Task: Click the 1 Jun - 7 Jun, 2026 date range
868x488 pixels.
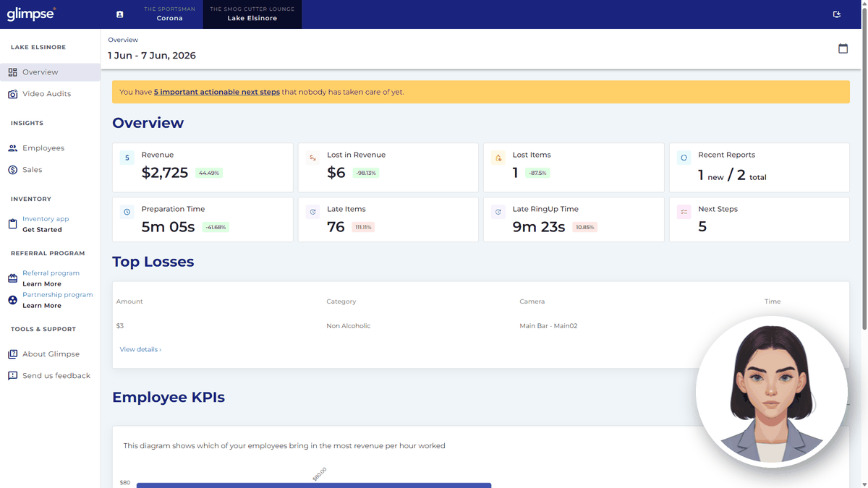Action: [x=152, y=56]
